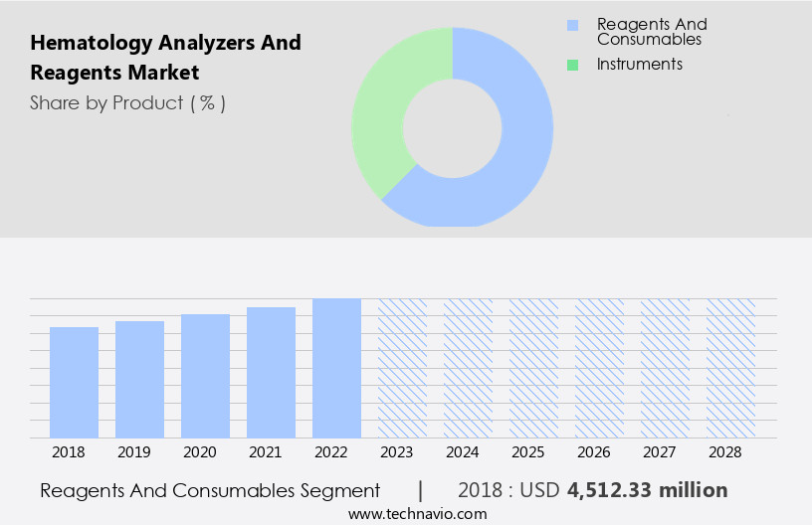Screen dimensions: 812x525
Task: Select the hatched forecast bar for 2025
Action: click(533, 368)
